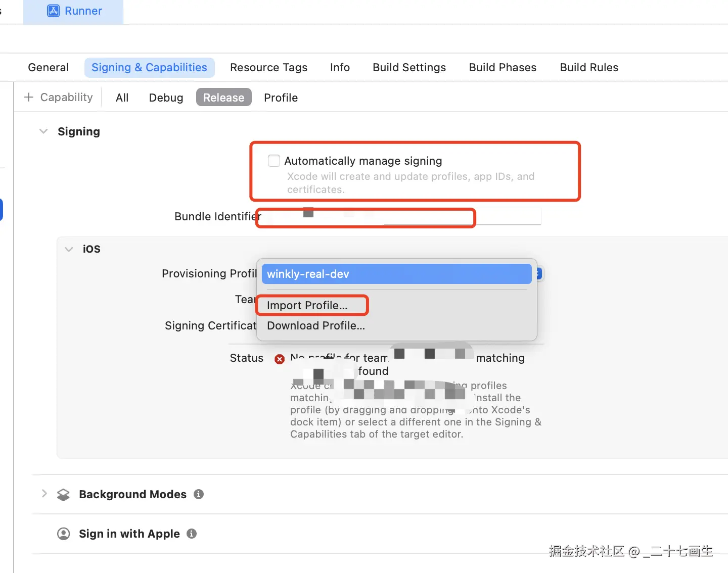Add a new Capability

(x=59, y=98)
